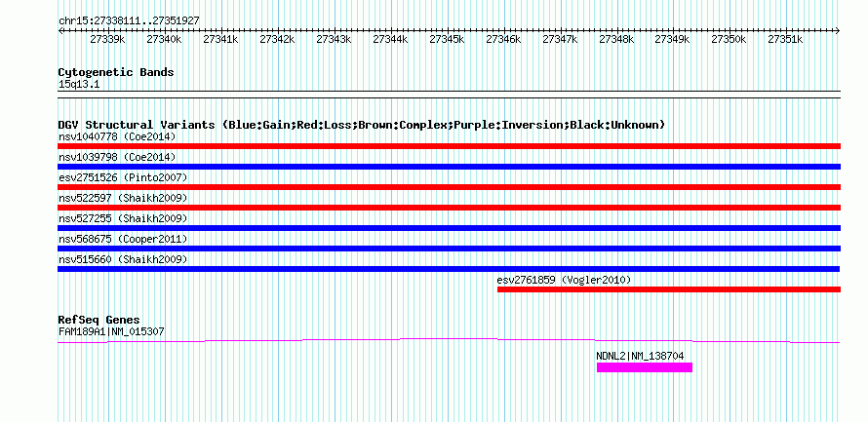Click the 27345k ruler label
This screenshot has width=868, height=422.
tap(446, 39)
